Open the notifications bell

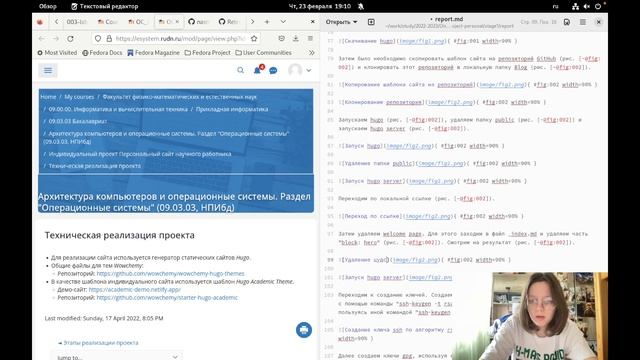(258, 70)
